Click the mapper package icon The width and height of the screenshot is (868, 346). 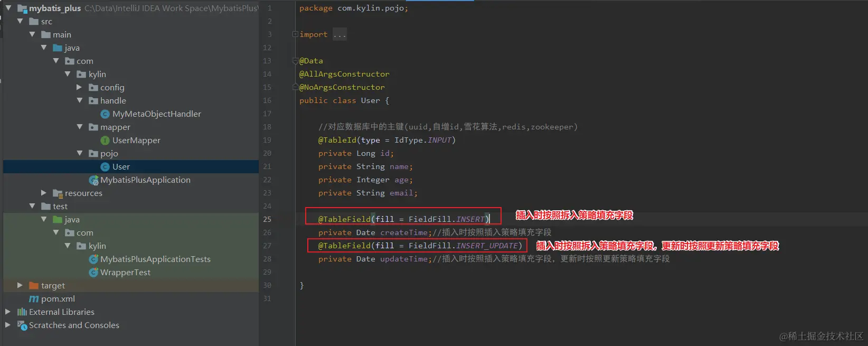tap(93, 127)
